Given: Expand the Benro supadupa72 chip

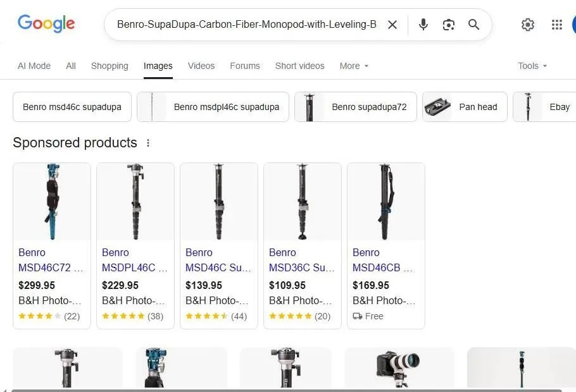Looking at the screenshot, I should point(355,107).
